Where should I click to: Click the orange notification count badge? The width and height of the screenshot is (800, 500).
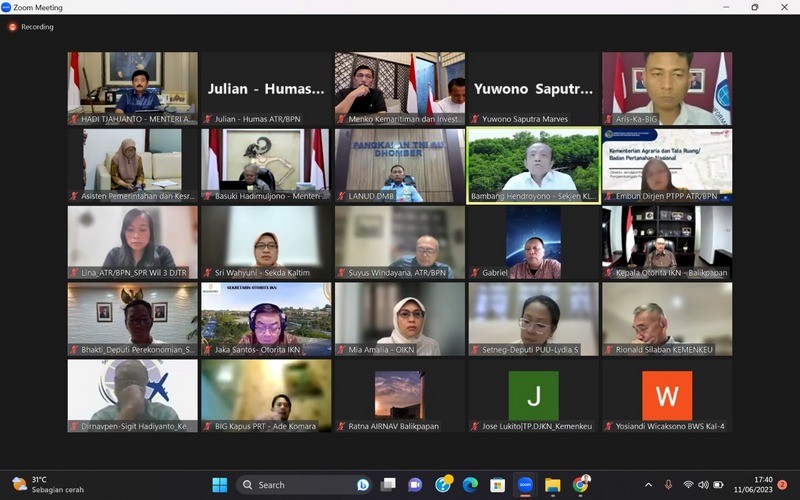click(782, 485)
